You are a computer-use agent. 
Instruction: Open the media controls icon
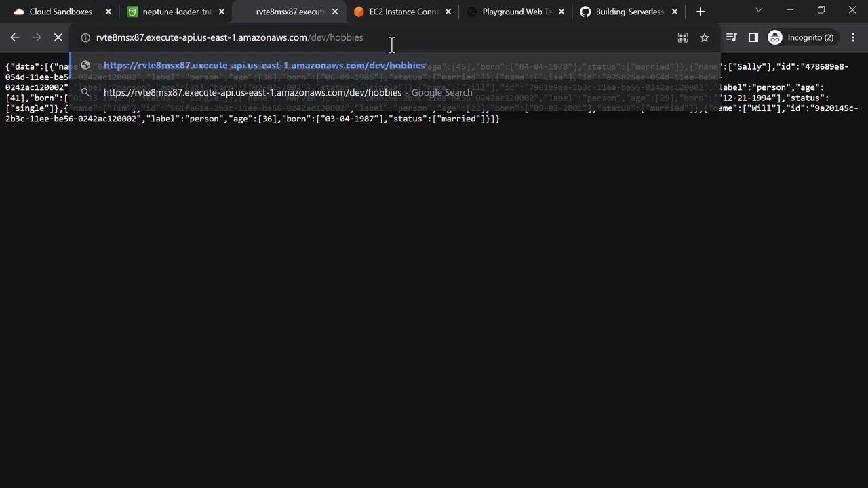pos(731,37)
